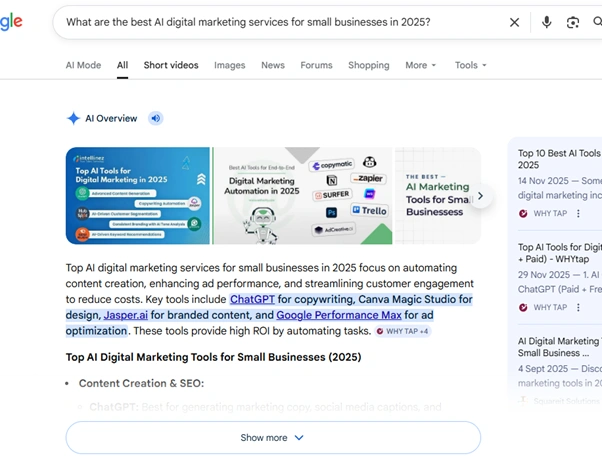Click inside the search query field
Screen dimensions: 602x456
[280, 22]
